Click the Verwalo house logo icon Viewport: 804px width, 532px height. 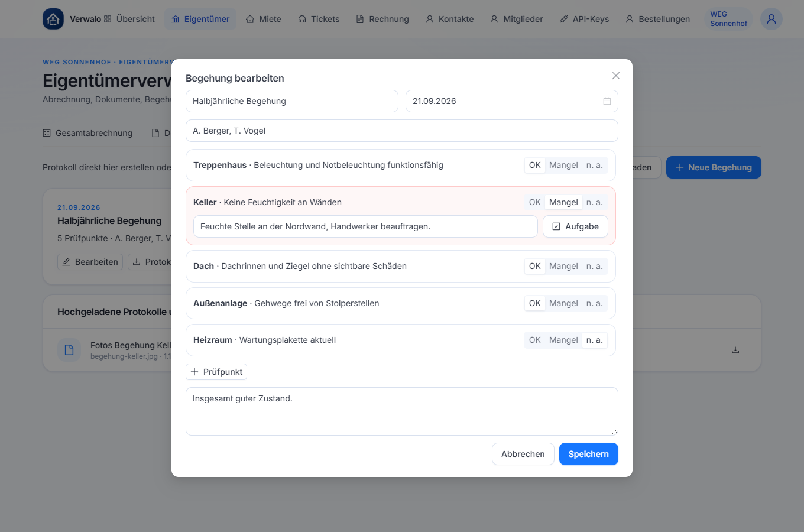53,19
